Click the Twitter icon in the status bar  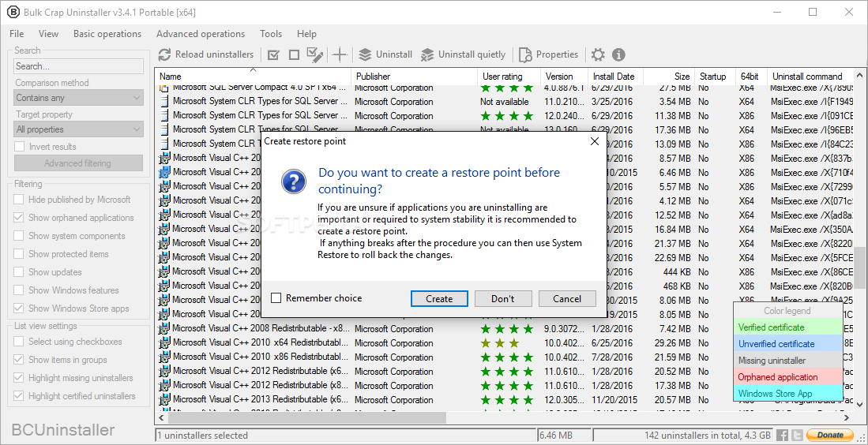coord(797,435)
